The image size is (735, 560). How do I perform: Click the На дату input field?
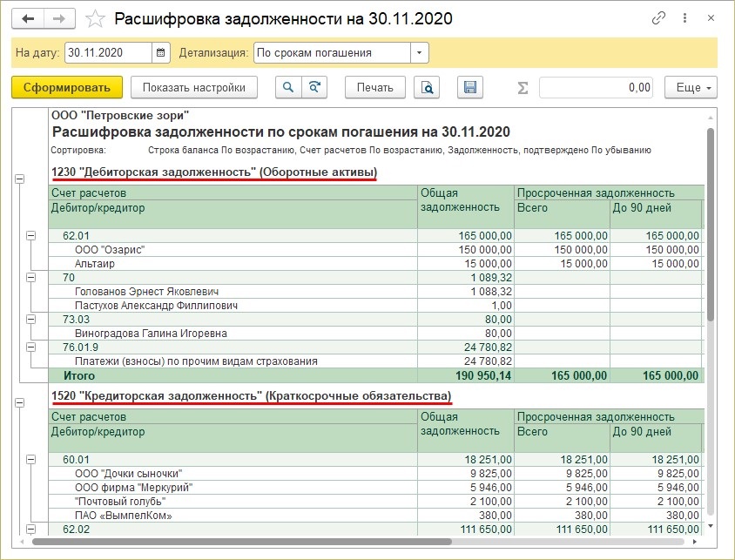tap(108, 52)
